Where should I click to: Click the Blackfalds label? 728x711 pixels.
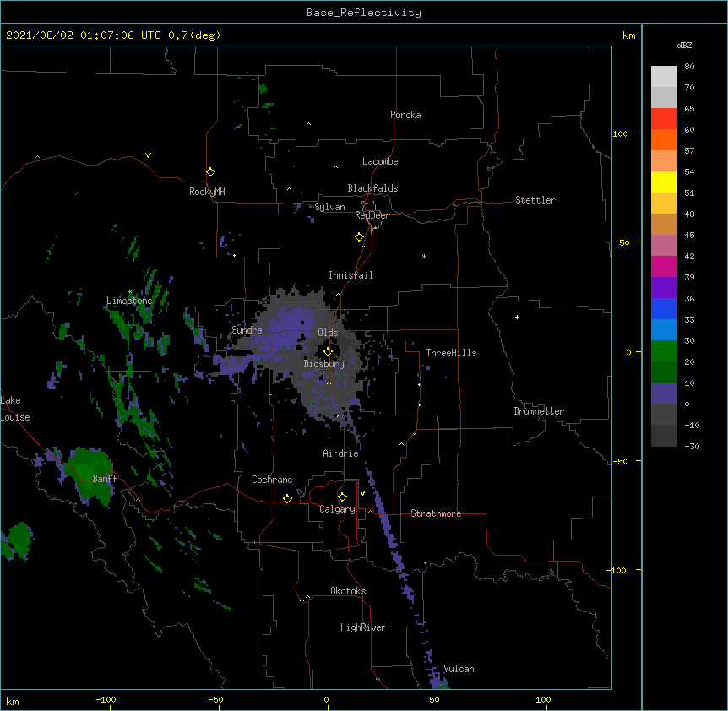point(372,188)
